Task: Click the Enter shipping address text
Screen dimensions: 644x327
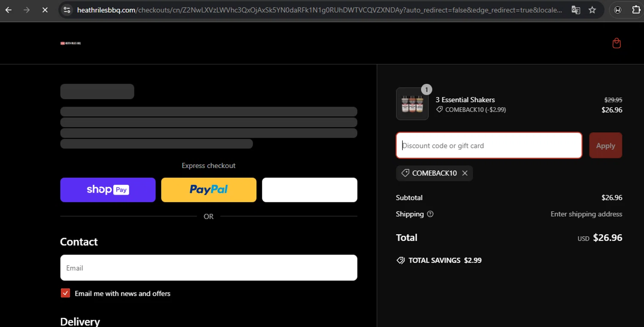Action: pos(586,214)
